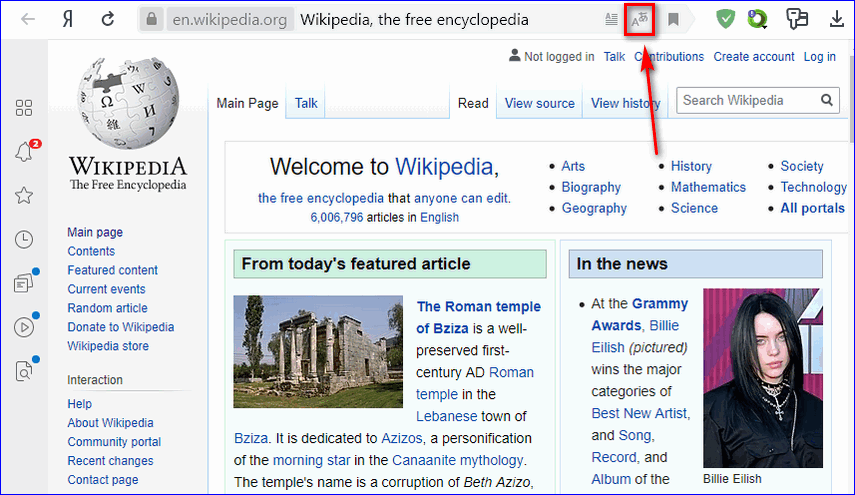This screenshot has height=495, width=855.
Task: Open the Random article link
Action: click(107, 308)
